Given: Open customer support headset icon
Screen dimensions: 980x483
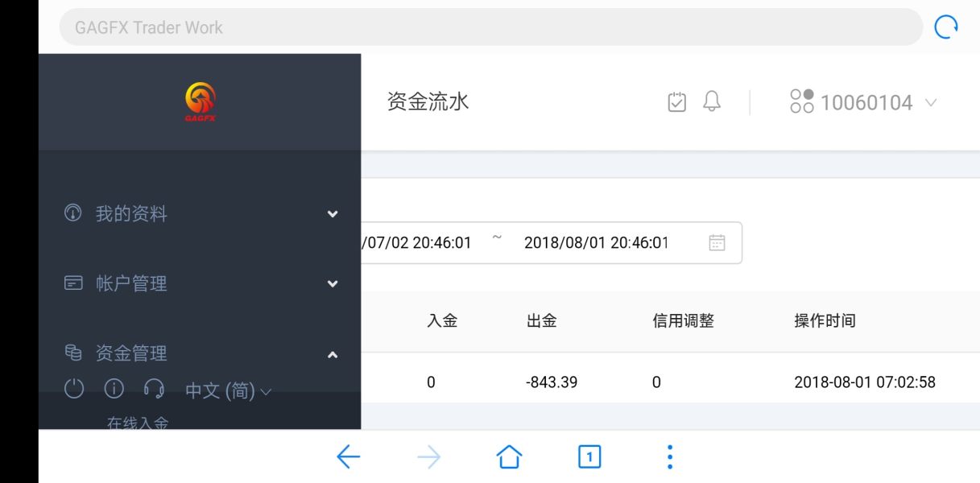Looking at the screenshot, I should (154, 390).
